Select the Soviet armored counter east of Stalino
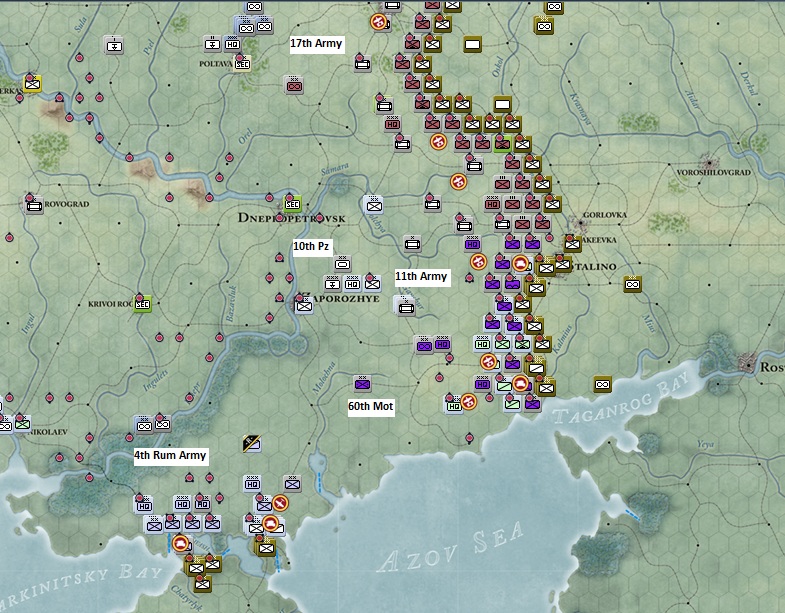 tap(633, 284)
